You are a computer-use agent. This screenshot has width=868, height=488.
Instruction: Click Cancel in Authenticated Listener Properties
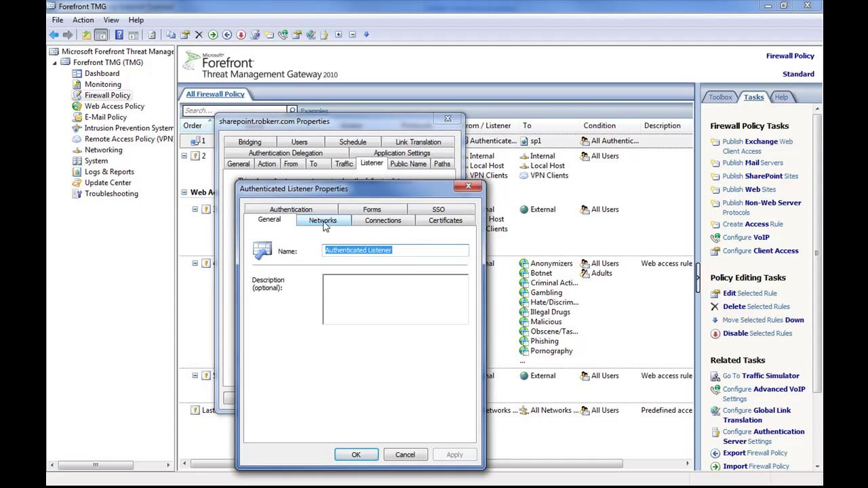click(405, 455)
